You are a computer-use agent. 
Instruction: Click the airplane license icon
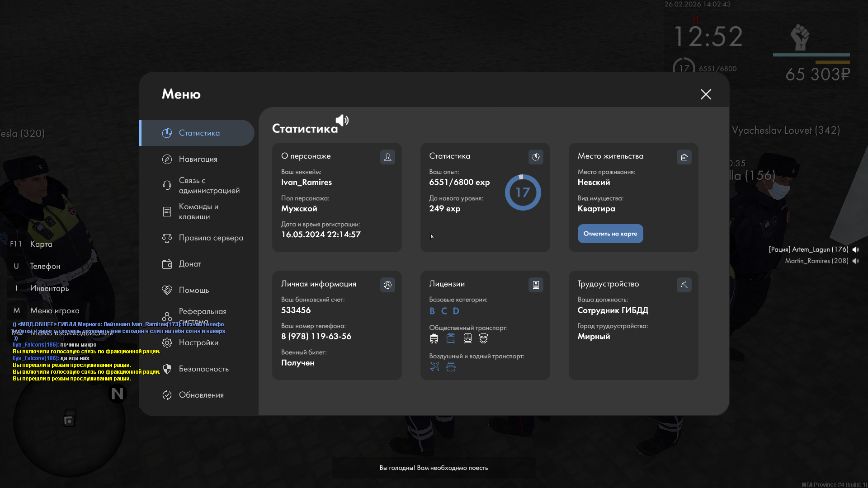434,366
